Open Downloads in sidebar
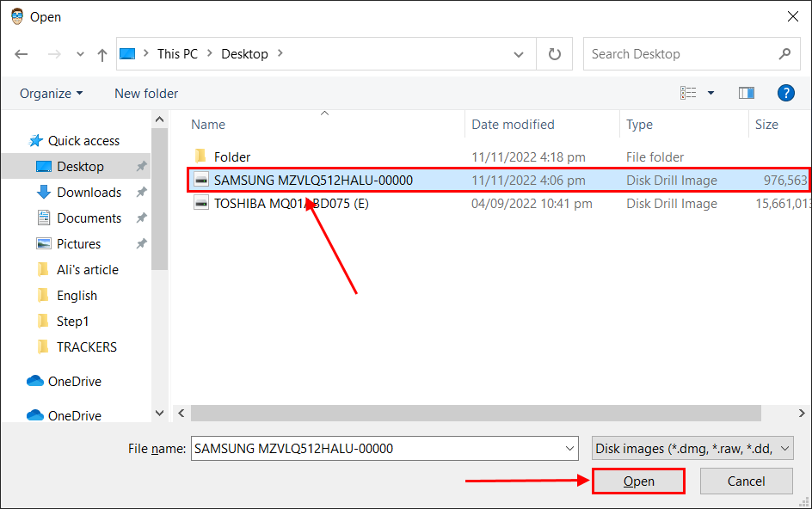This screenshot has width=812, height=509. coord(89,192)
